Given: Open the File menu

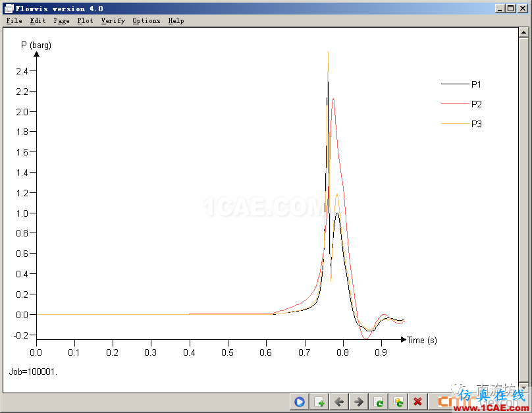Looking at the screenshot, I should 14,20.
